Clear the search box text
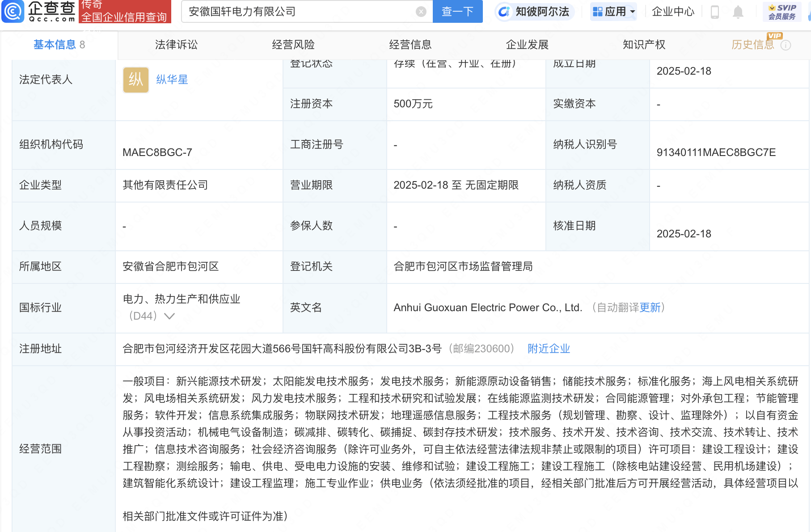This screenshot has width=811, height=532. pyautogui.click(x=421, y=12)
